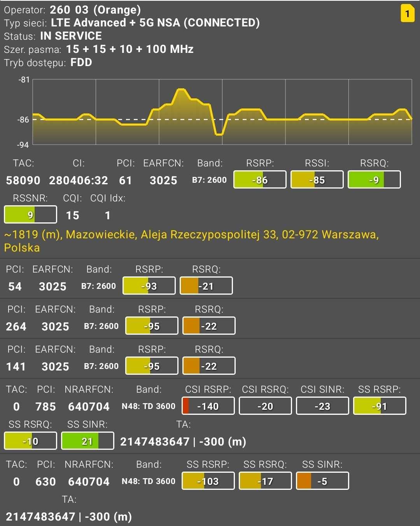Screen dimensions: 420x526
Task: Tap the serving cell RSRQ -9 bar
Action: pos(374,180)
